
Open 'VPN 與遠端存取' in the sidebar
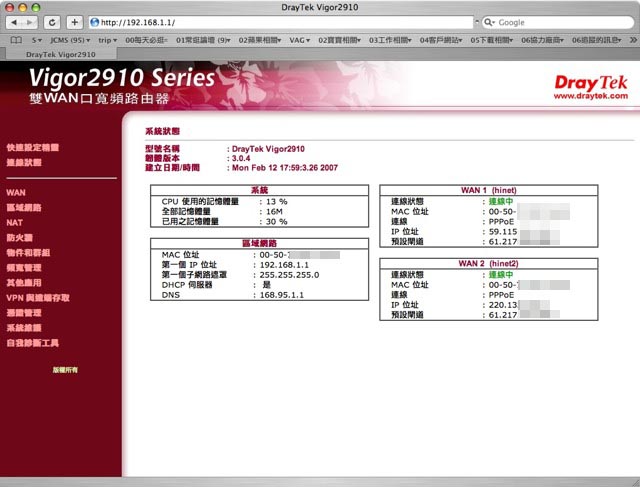[38, 298]
